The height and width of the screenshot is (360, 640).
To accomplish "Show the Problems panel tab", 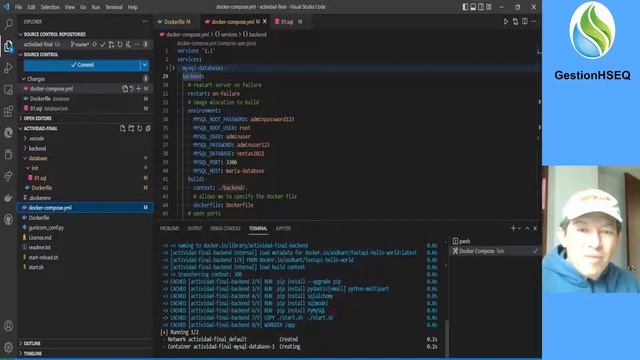I will (x=169, y=229).
